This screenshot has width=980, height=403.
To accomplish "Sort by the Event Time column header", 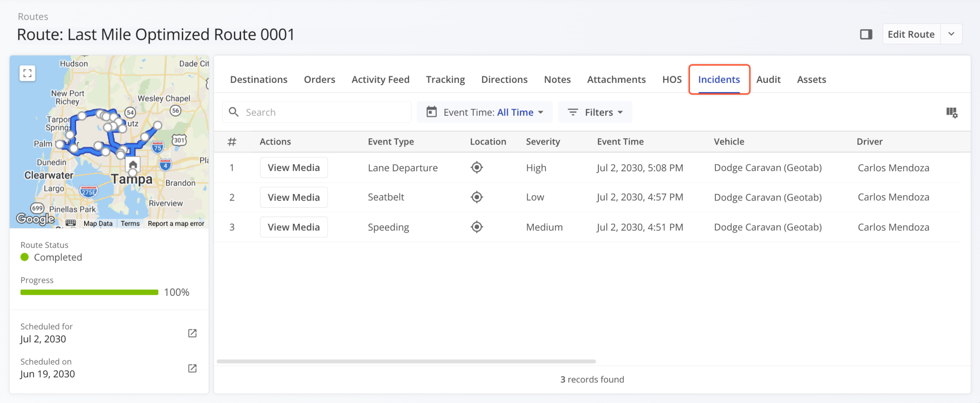I will 620,142.
